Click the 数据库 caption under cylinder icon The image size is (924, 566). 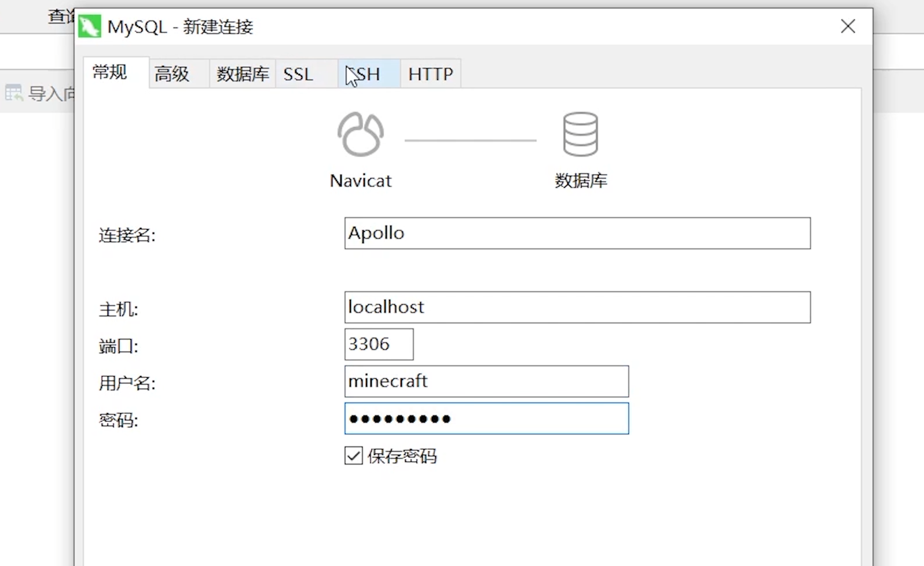(x=581, y=181)
